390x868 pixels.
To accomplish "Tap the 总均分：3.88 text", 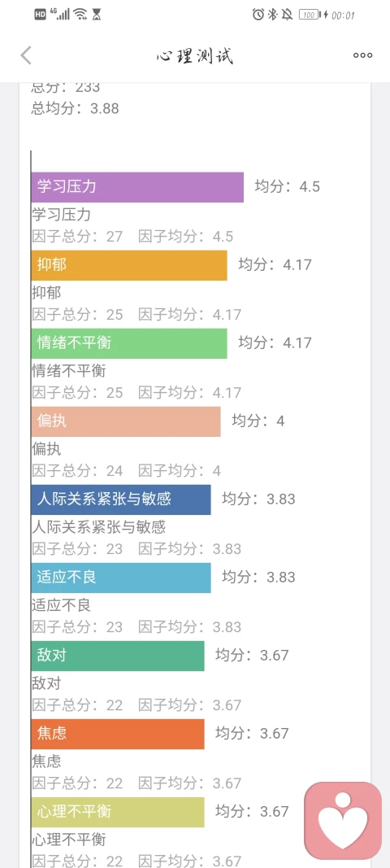I will (x=76, y=108).
